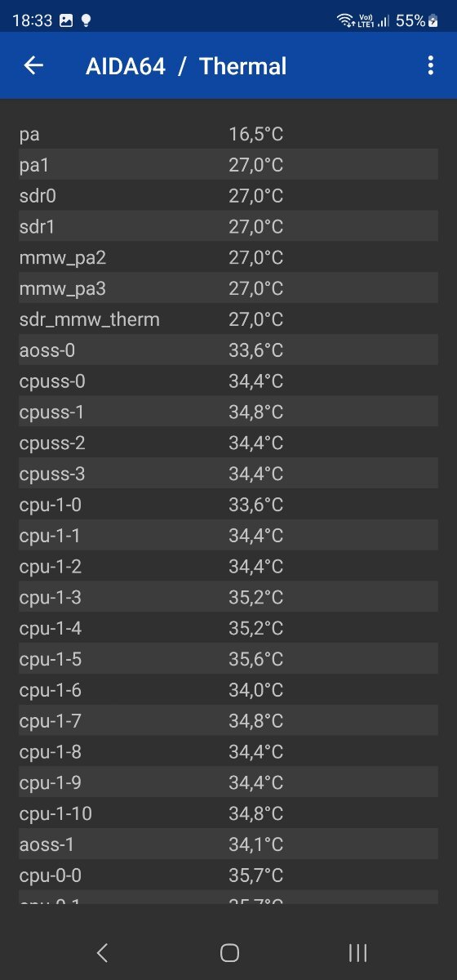Viewport: 457px width, 980px height.
Task: Tap the back arrow in header
Action: click(33, 66)
